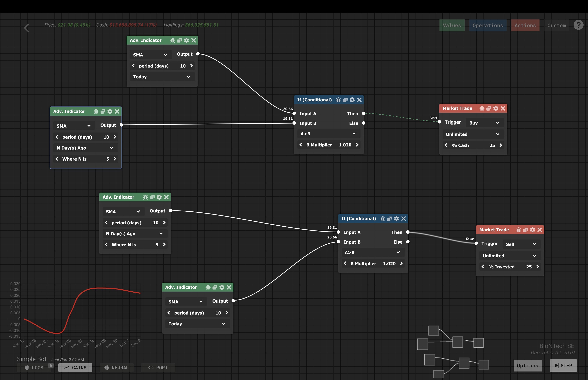Viewport: 588px width, 380px height.
Task: Click the duplicate icon on left Adv. Indicator node
Action: tap(103, 111)
